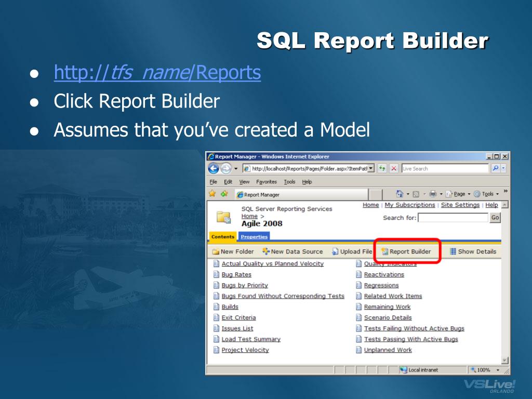Click the IE Forward arrow button
This screenshot has height=399, width=532.
[x=225, y=168]
